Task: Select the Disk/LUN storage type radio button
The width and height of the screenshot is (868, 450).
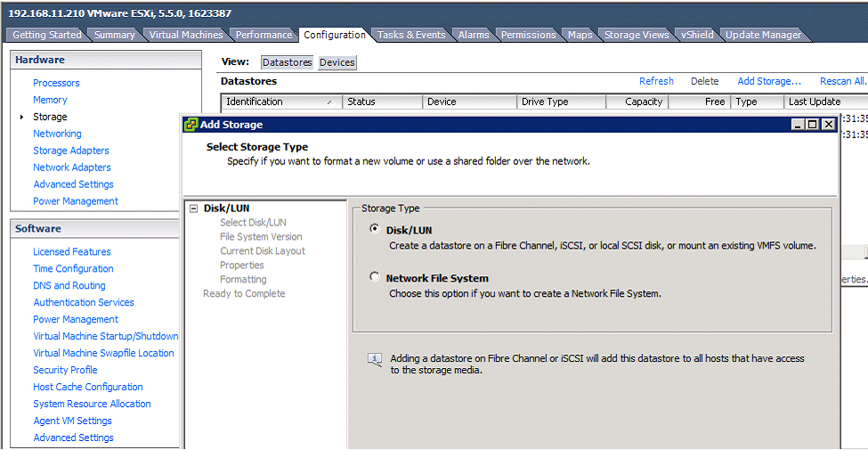Action: 375,229
